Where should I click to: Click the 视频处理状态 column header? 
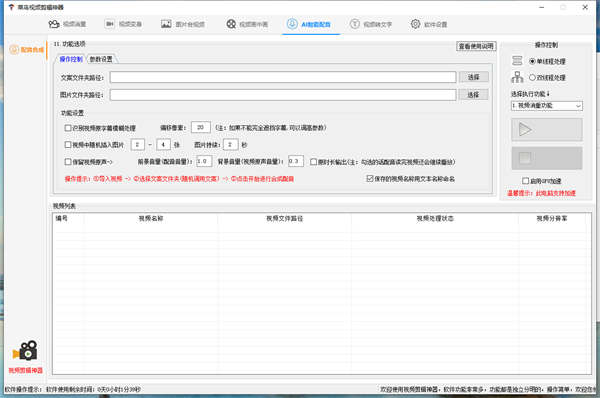(435, 219)
